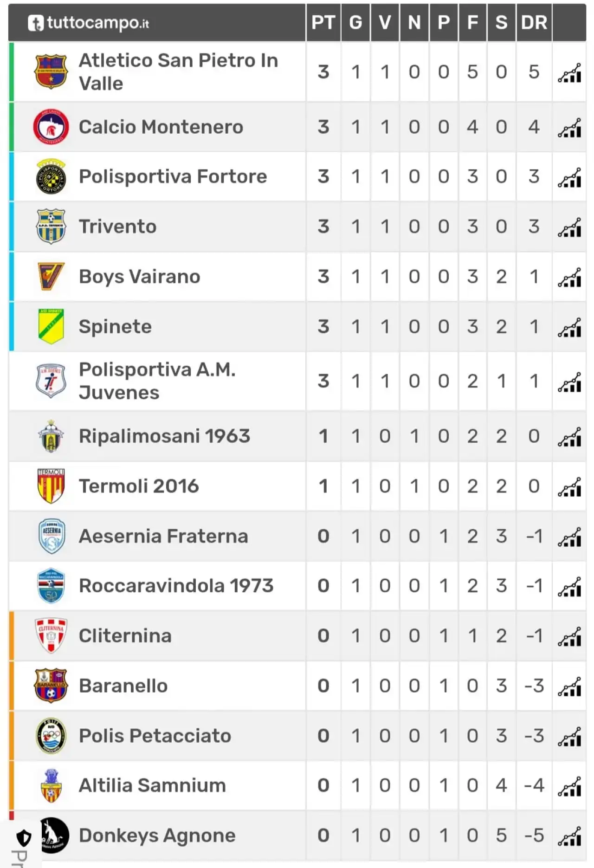The height and width of the screenshot is (868, 594).
Task: Open the Polisportiva Fortore team link
Action: (173, 176)
